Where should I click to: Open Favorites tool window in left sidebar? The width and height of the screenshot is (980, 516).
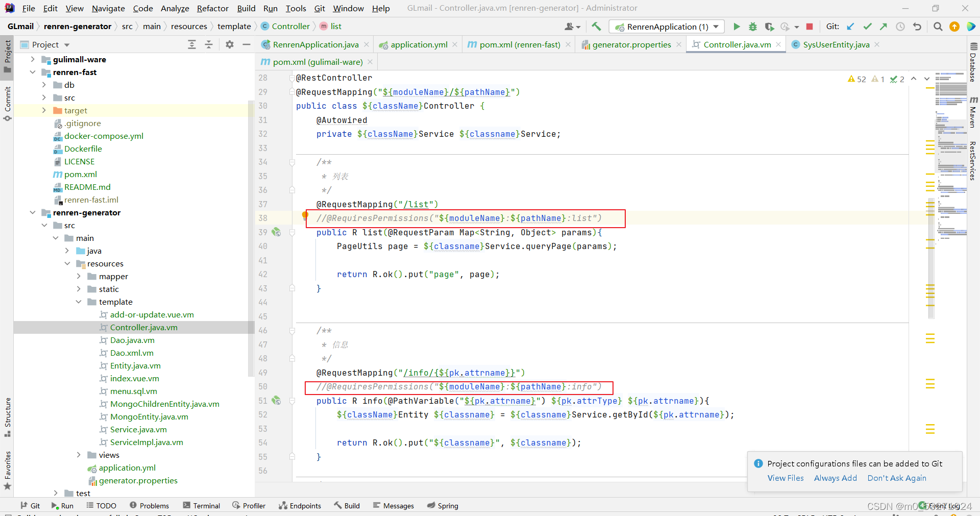[x=7, y=471]
